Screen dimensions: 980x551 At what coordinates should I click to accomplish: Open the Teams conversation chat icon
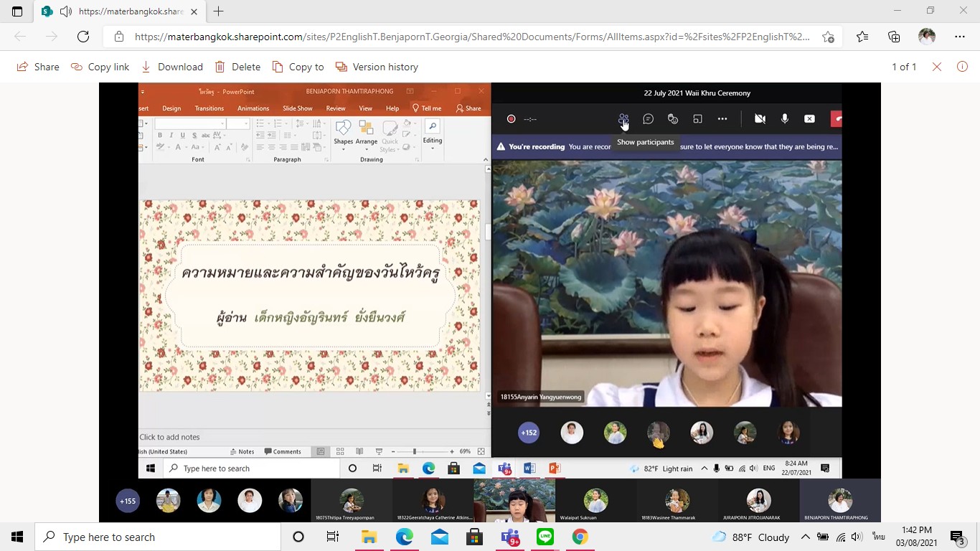(x=648, y=119)
